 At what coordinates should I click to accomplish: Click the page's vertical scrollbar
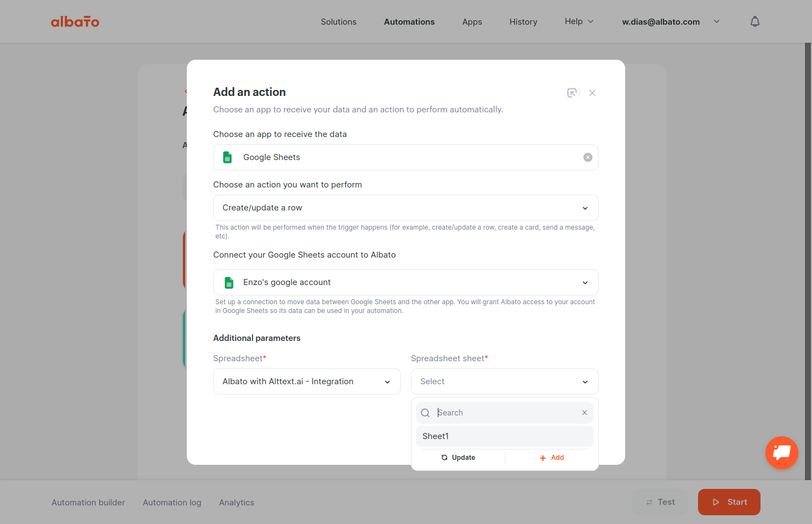(x=808, y=262)
